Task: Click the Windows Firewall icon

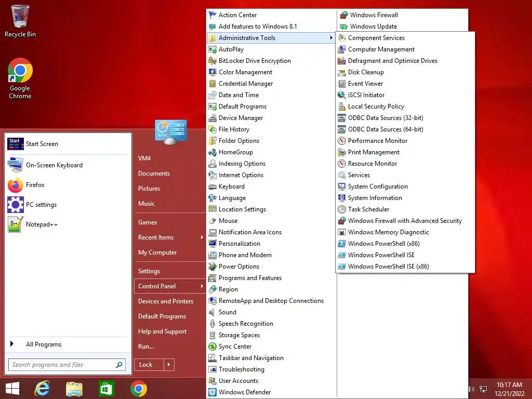Action: pos(344,15)
